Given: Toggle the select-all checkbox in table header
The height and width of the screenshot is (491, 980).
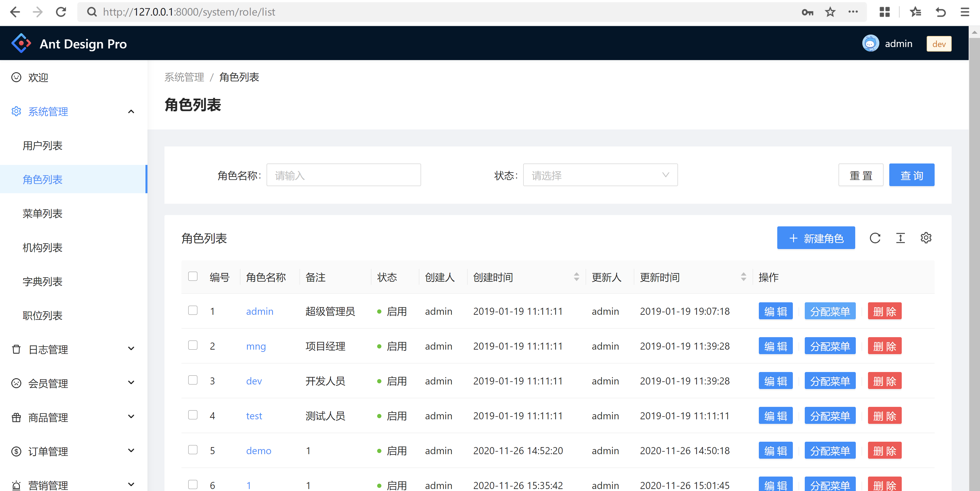Looking at the screenshot, I should coord(193,276).
